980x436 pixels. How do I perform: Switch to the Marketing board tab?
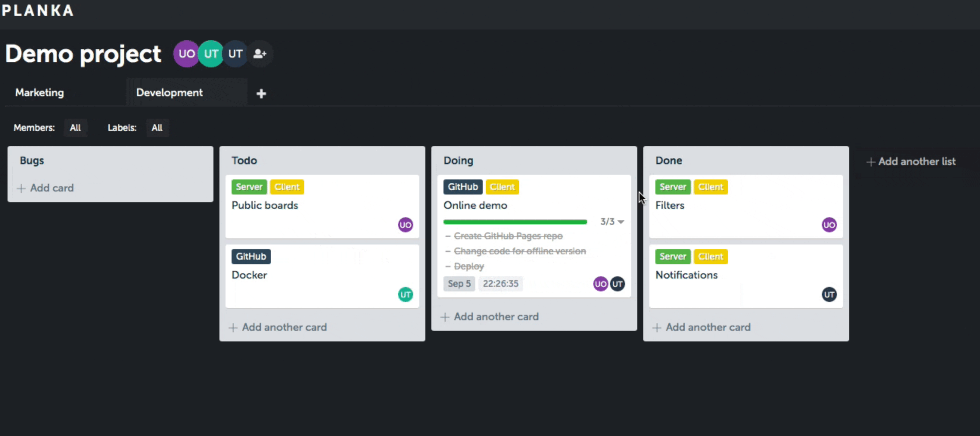pyautogui.click(x=40, y=92)
